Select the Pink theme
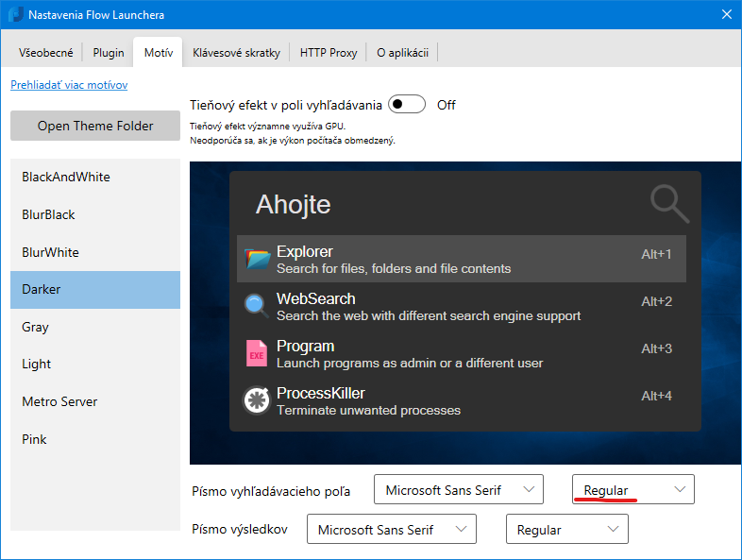This screenshot has width=742, height=560. (95, 439)
